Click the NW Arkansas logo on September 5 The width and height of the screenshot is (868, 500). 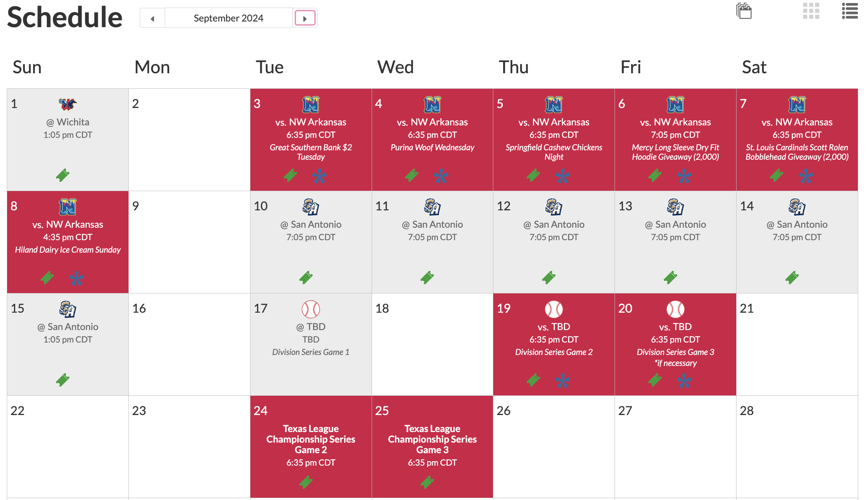point(554,105)
